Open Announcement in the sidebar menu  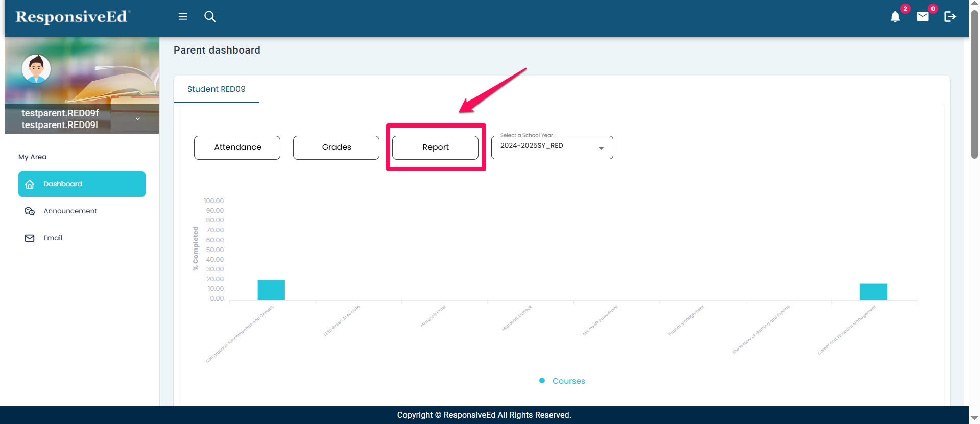(70, 211)
